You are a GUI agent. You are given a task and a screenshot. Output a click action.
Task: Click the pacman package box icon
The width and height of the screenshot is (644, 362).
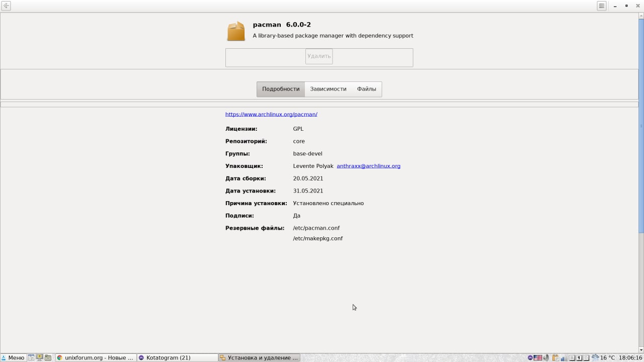point(236,31)
